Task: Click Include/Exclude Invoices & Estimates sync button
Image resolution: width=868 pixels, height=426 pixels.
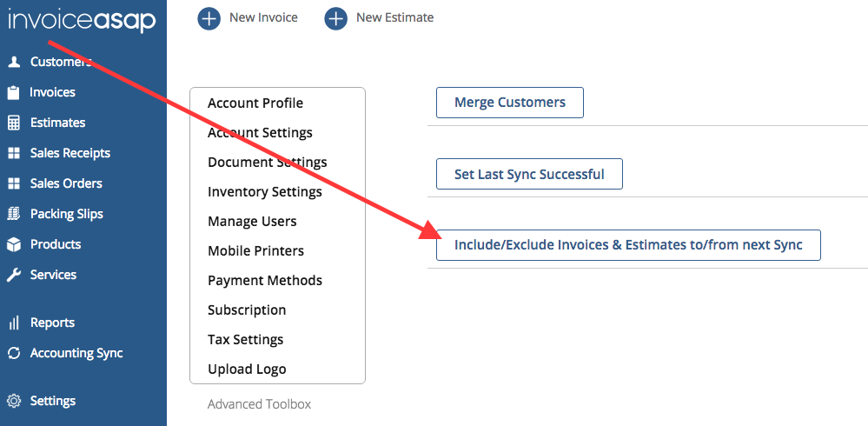Action: click(628, 245)
